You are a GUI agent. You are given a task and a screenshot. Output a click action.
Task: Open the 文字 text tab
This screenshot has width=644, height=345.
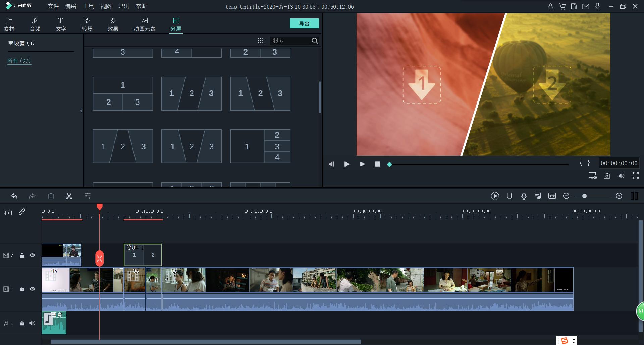click(61, 25)
